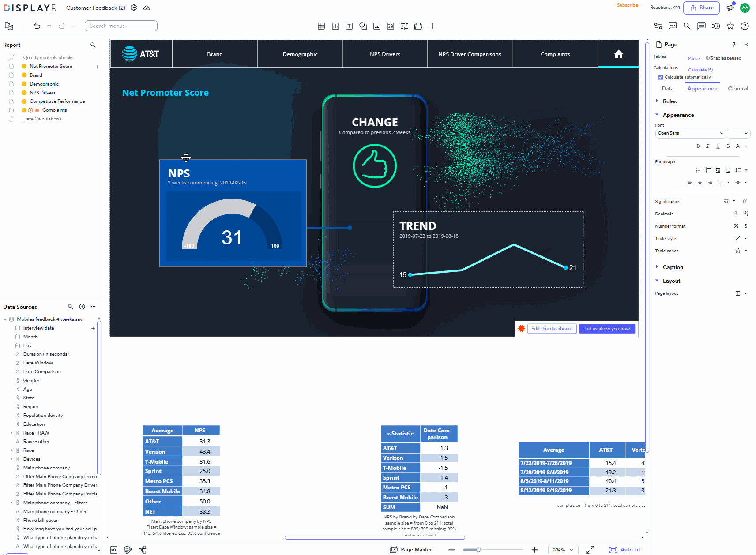Open the insert image icon

[x=376, y=26]
